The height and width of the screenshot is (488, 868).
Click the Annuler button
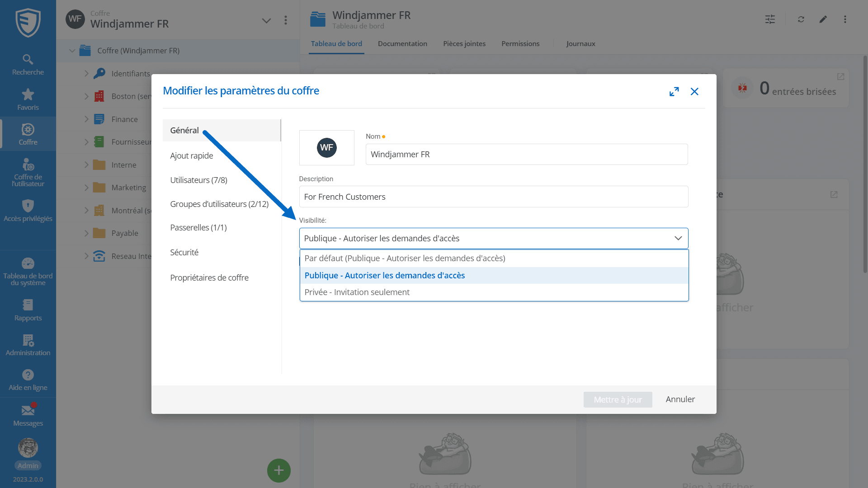point(680,399)
